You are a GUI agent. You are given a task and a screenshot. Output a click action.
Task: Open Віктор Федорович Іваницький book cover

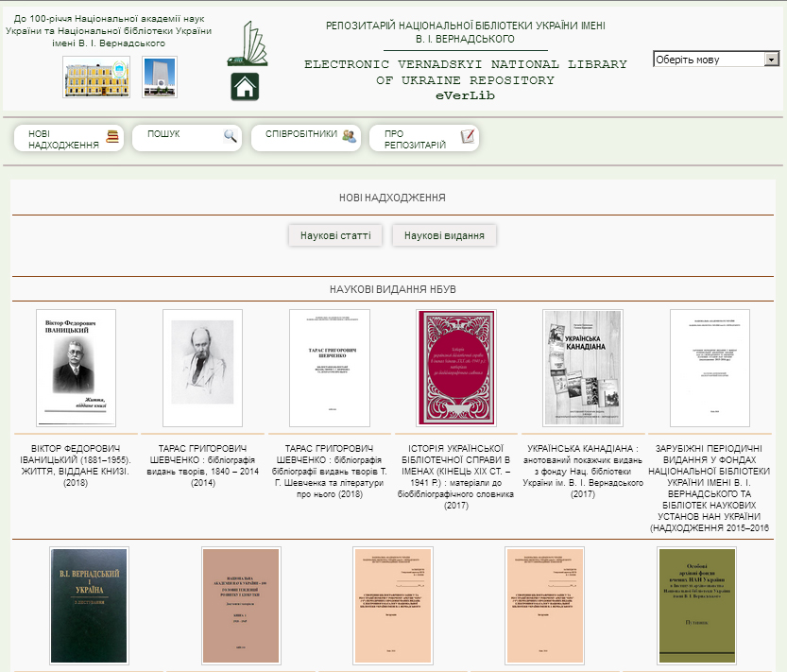(x=76, y=368)
